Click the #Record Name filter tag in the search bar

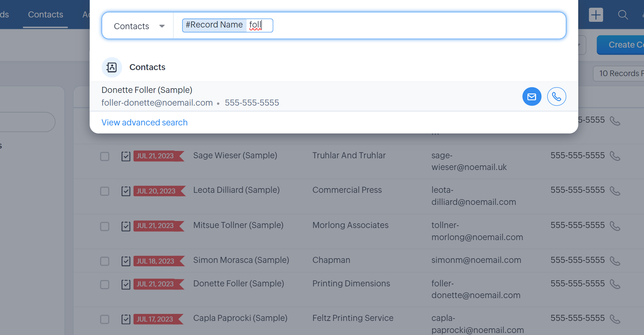214,25
